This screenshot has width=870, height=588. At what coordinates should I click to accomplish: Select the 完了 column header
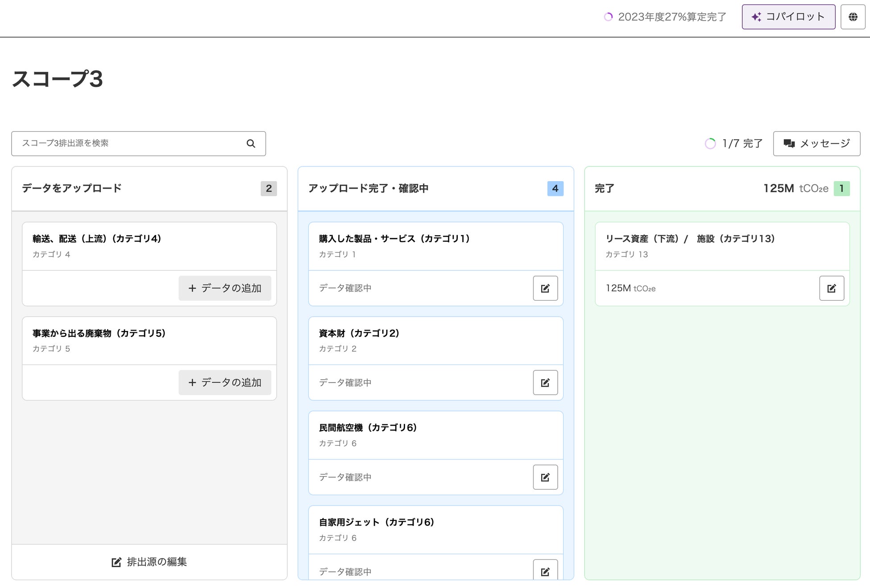[605, 189]
